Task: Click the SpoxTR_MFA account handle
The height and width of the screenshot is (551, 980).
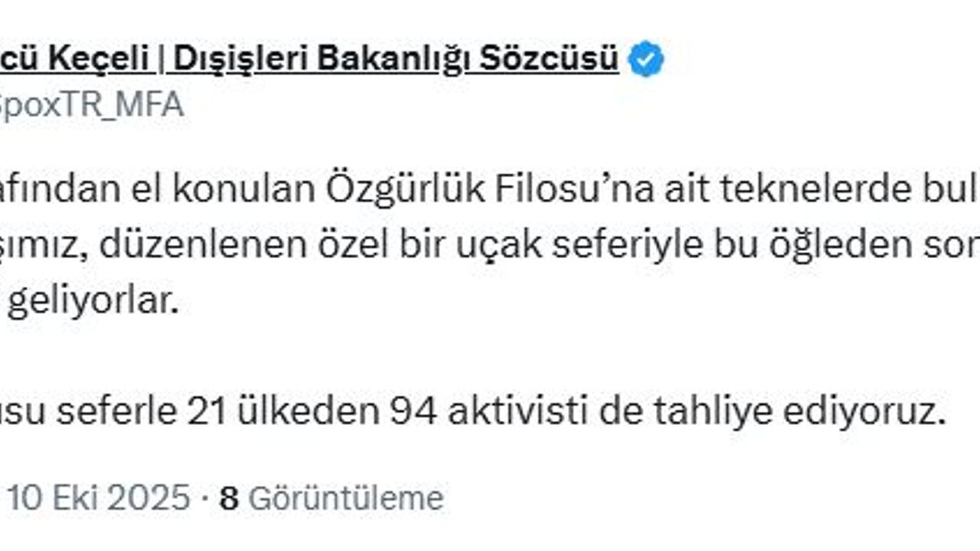Action: [x=92, y=105]
